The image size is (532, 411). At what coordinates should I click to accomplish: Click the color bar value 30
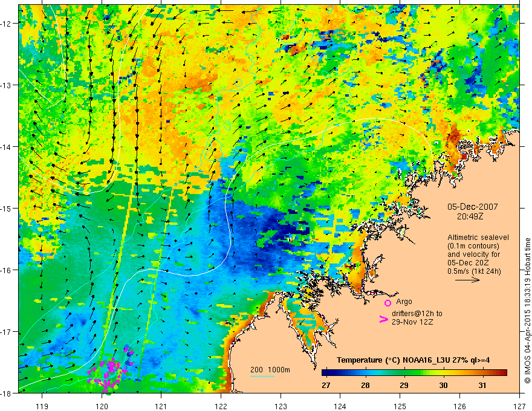[x=443, y=386]
